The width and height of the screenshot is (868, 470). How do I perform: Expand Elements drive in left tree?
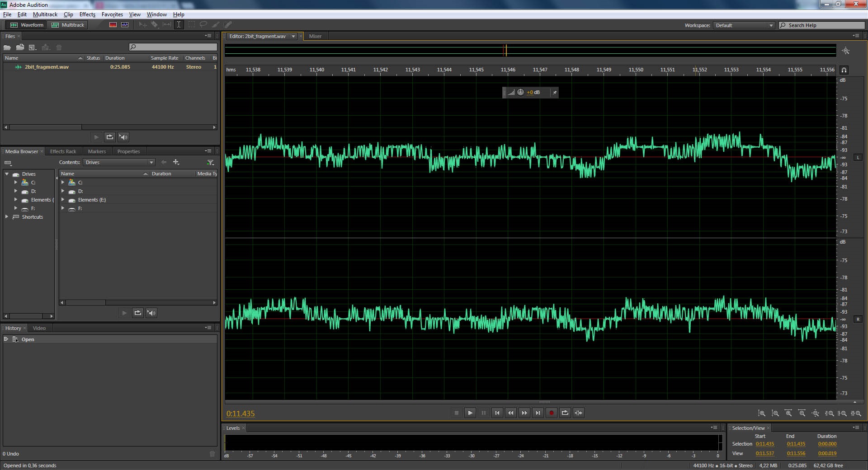[x=16, y=200]
